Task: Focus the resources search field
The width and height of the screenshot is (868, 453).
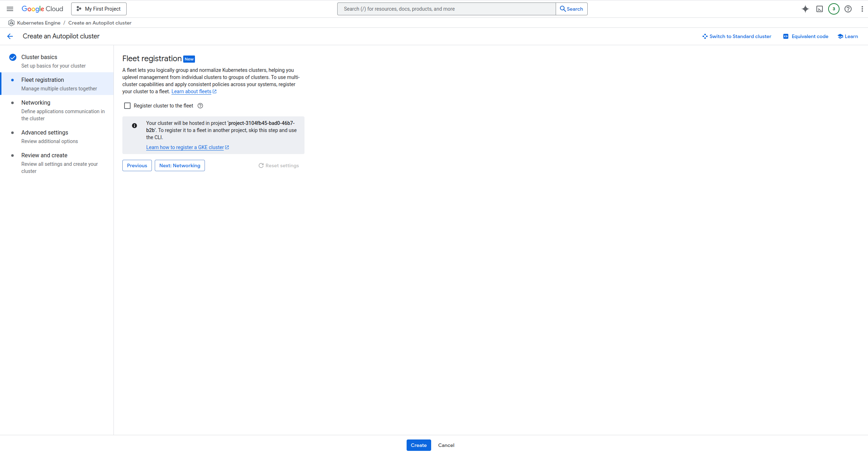Action: [x=446, y=9]
